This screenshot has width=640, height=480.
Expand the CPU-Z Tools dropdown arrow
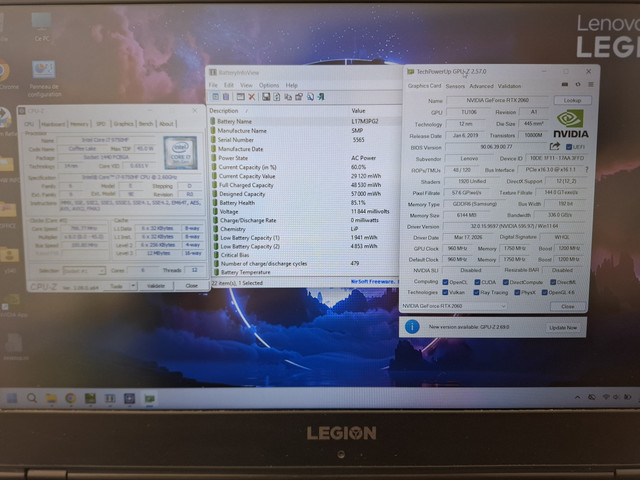(x=133, y=286)
